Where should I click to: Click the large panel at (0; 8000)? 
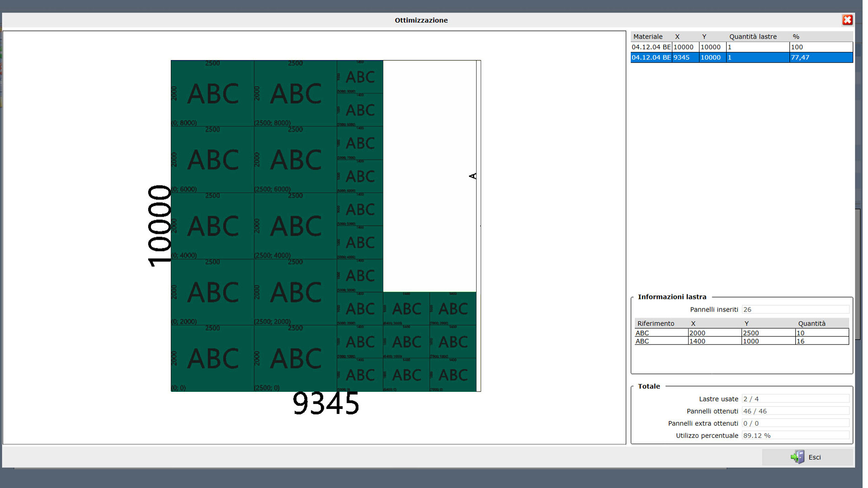(x=212, y=94)
